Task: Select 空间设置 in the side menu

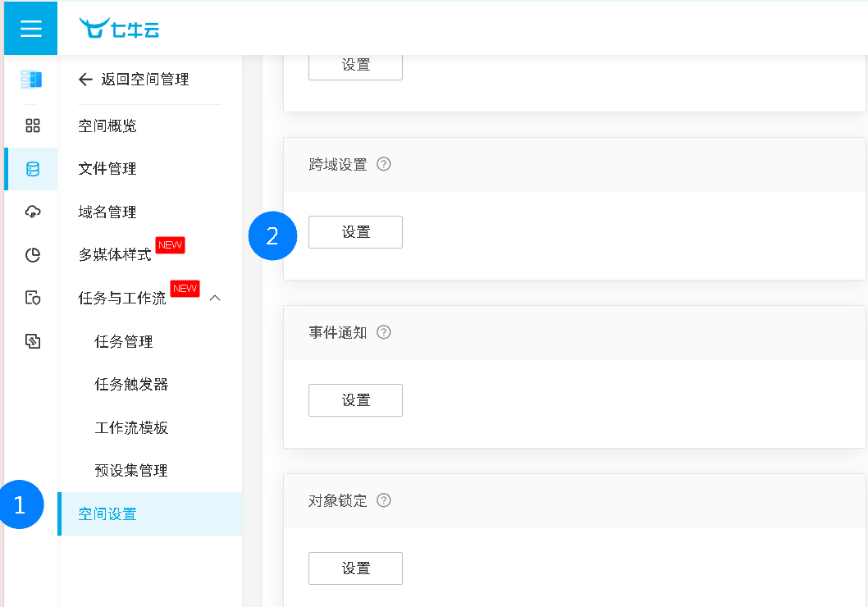Action: tap(107, 514)
